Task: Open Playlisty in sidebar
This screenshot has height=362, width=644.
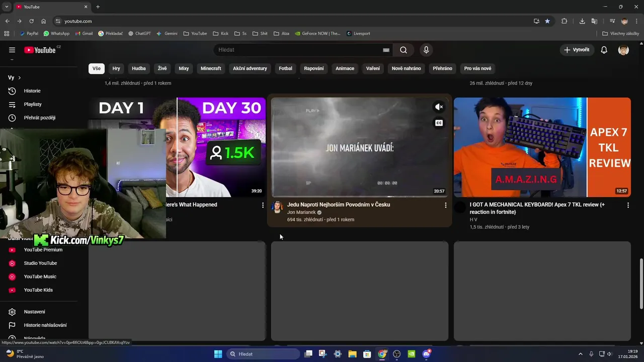Action: click(33, 104)
